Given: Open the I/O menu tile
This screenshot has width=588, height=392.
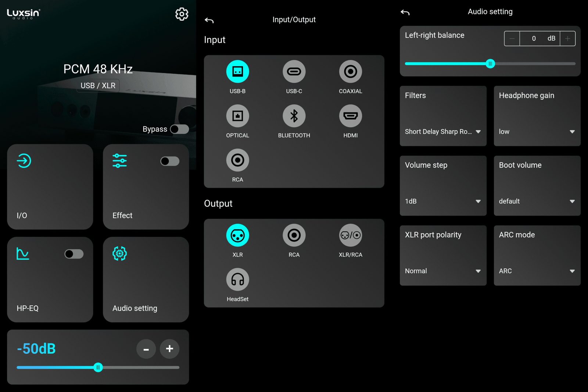Looking at the screenshot, I should tap(50, 187).
